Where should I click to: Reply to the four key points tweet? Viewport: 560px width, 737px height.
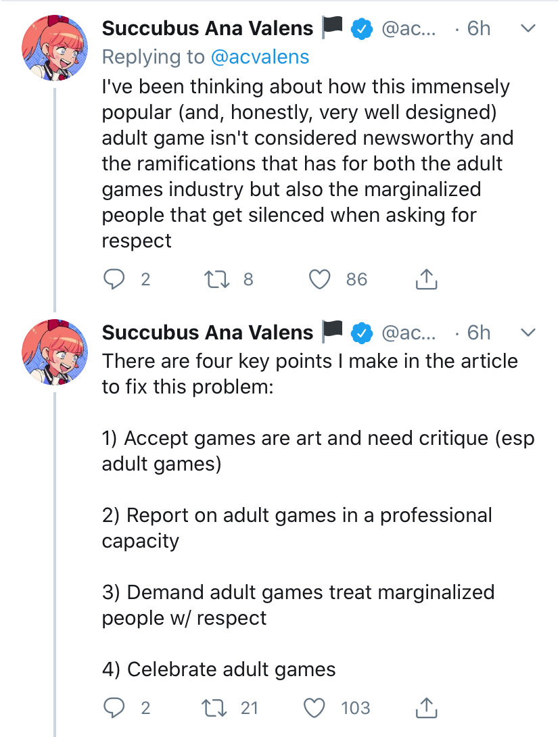pos(115,708)
